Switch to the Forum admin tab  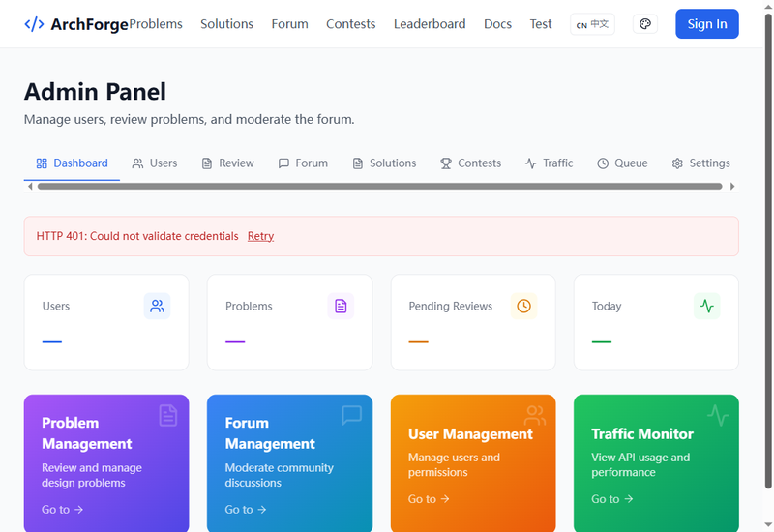[303, 163]
